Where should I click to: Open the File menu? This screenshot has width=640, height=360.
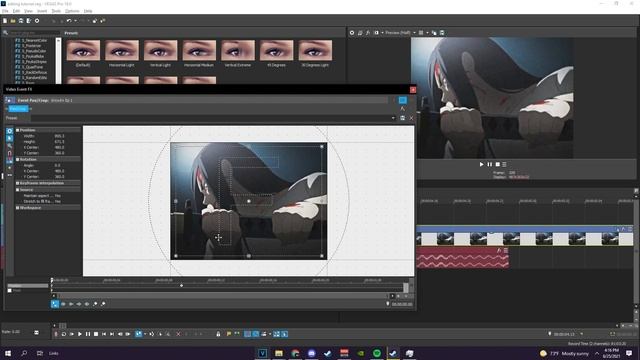pos(5,11)
